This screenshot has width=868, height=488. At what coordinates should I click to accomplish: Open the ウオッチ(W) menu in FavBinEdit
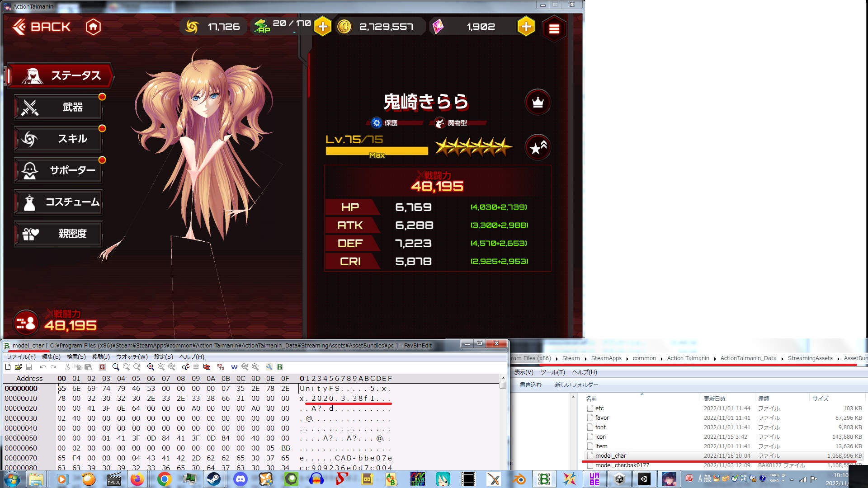coord(132,357)
